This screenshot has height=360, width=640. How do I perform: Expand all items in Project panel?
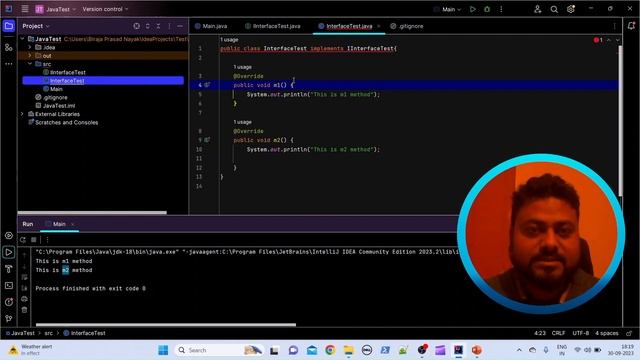(x=147, y=26)
